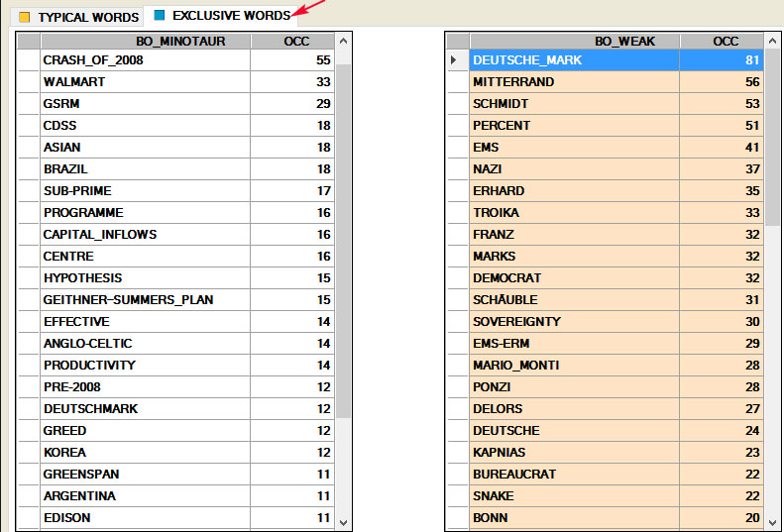Viewport: 784px width, 532px height.
Task: Click the KAPNIAS entry
Action: [x=606, y=452]
